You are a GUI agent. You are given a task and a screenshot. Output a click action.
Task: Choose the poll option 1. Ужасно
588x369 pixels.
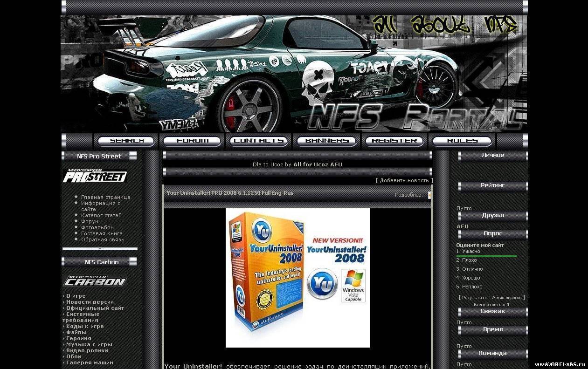468,251
